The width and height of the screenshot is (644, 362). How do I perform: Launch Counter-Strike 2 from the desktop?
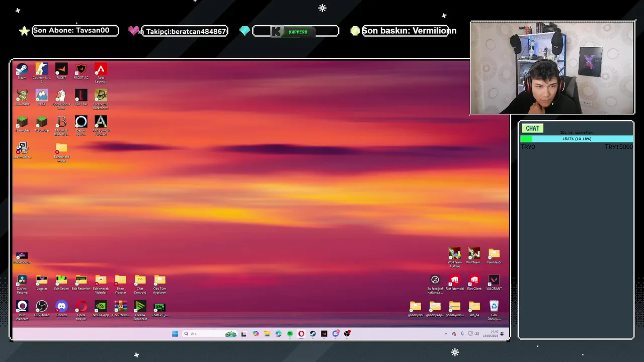click(x=42, y=72)
